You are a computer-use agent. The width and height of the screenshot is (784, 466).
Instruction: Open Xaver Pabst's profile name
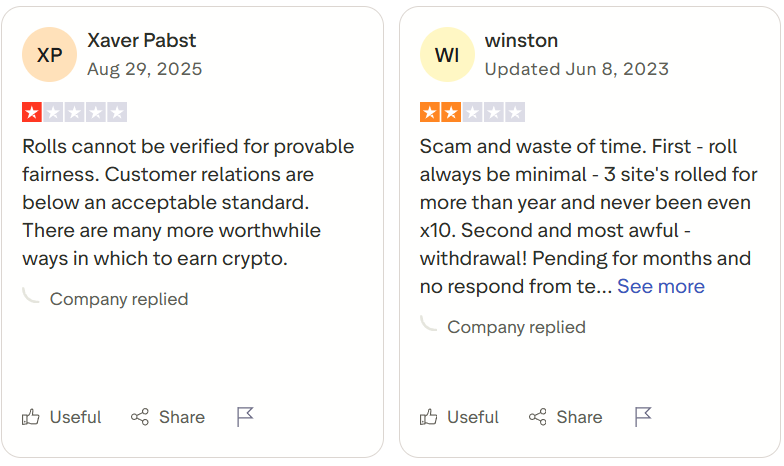[x=142, y=41]
